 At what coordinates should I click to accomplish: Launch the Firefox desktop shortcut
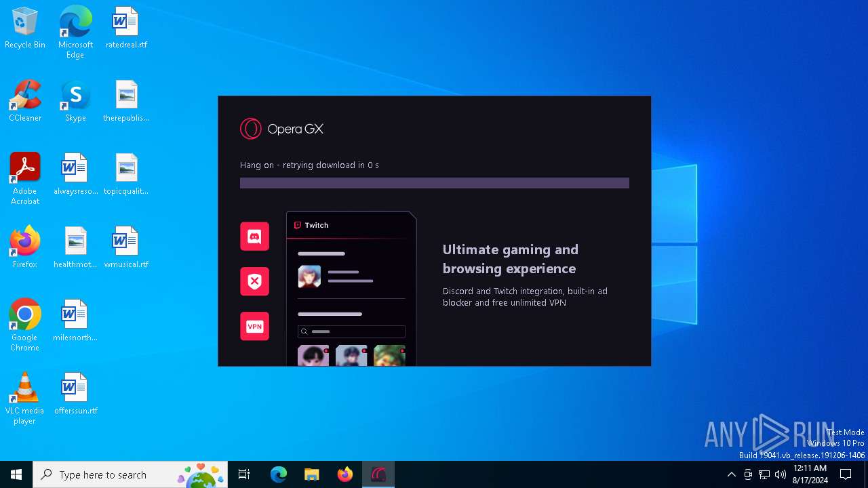click(25, 247)
